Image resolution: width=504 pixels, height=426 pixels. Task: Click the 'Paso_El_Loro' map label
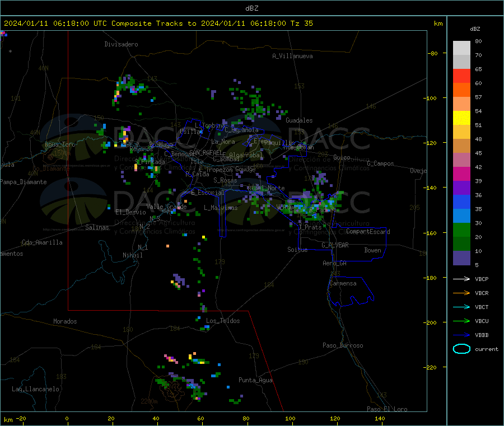pos(387,409)
